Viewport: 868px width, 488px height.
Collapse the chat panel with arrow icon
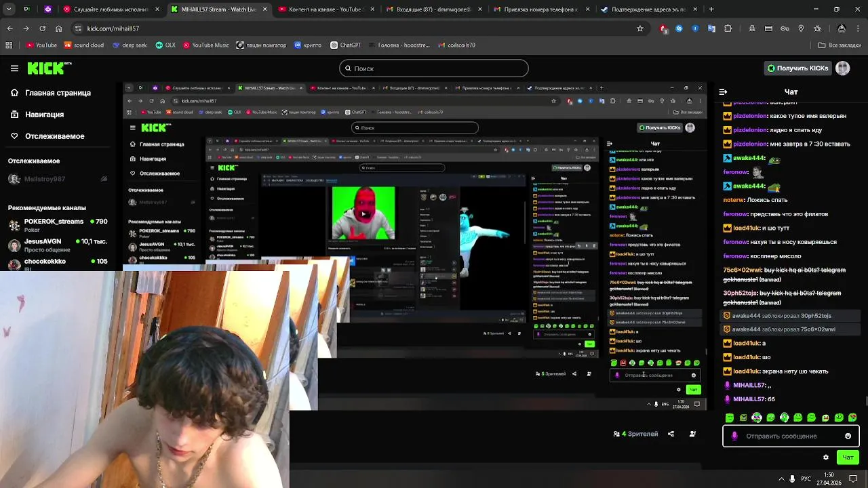(x=723, y=91)
